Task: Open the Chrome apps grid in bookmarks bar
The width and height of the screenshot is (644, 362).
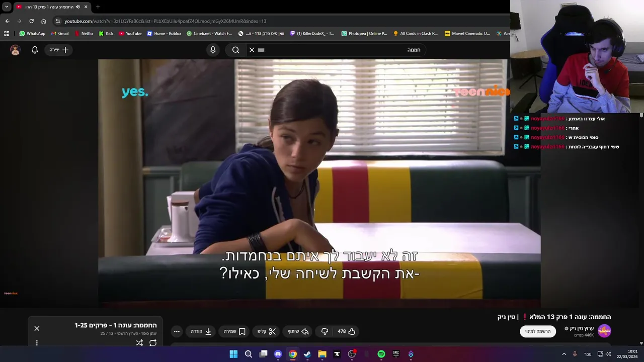Action: 7,34
